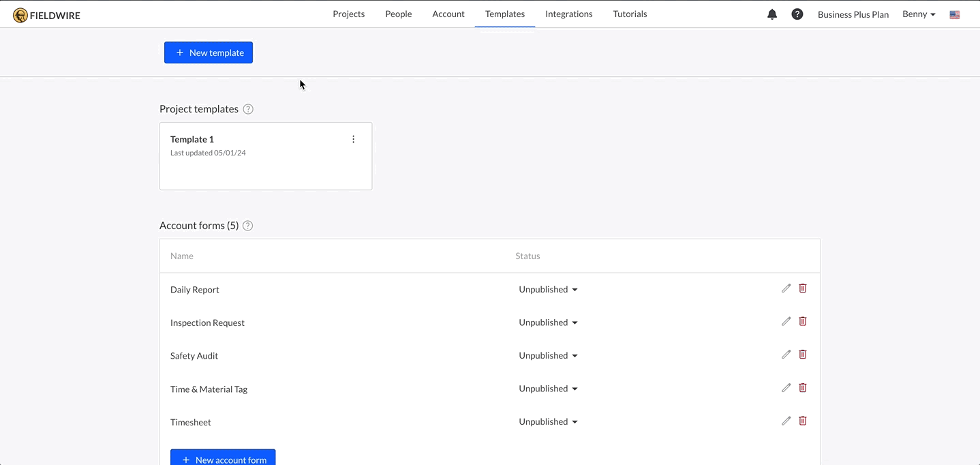Delete the Inspection Request form

pos(802,320)
